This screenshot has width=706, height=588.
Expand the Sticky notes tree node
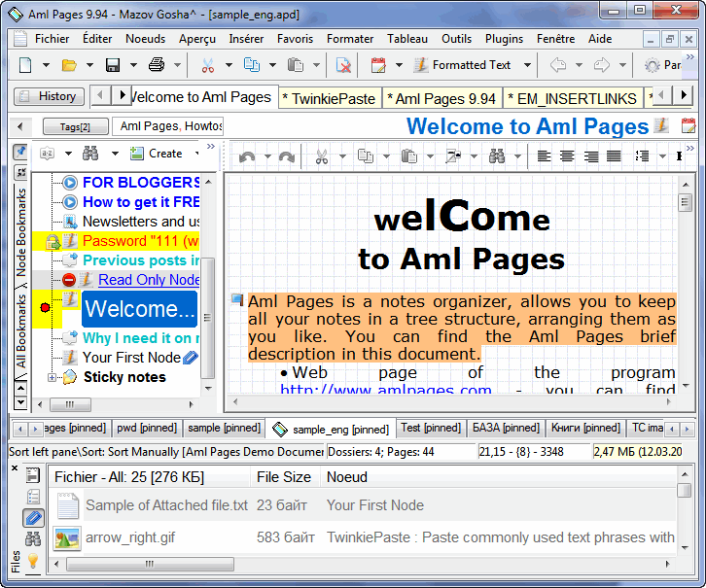52,377
